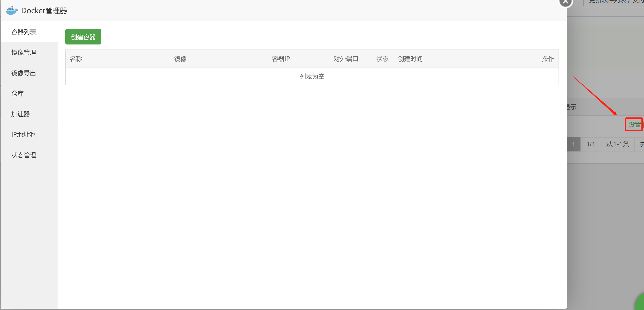Switch to 镜像管理 tab

[x=24, y=52]
